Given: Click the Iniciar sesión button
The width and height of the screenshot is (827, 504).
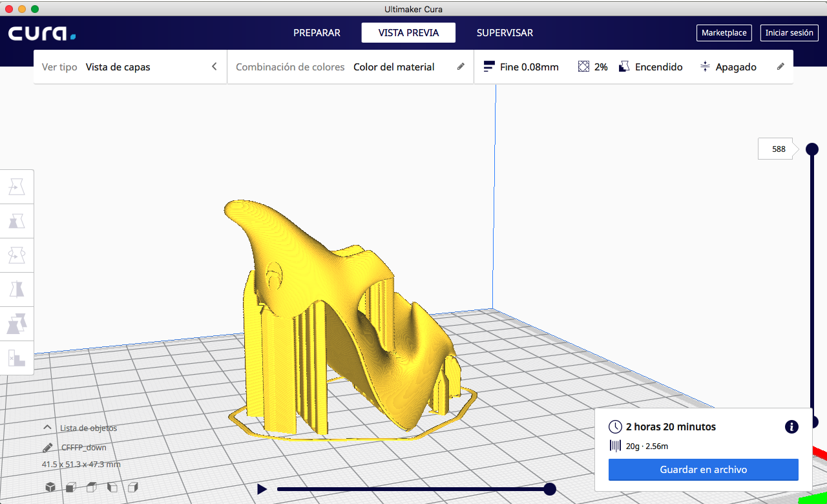Looking at the screenshot, I should pyautogui.click(x=789, y=33).
